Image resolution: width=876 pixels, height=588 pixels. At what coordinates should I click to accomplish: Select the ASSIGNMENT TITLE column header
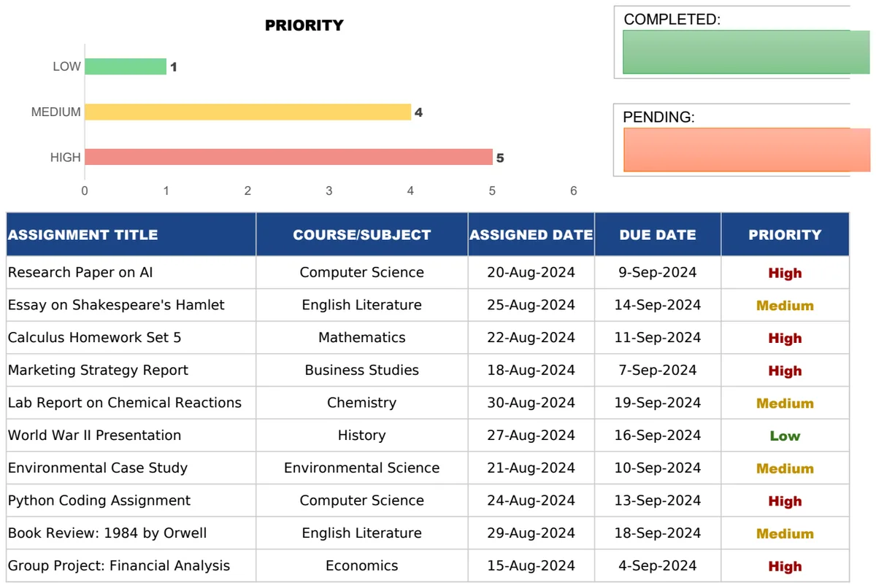point(131,234)
